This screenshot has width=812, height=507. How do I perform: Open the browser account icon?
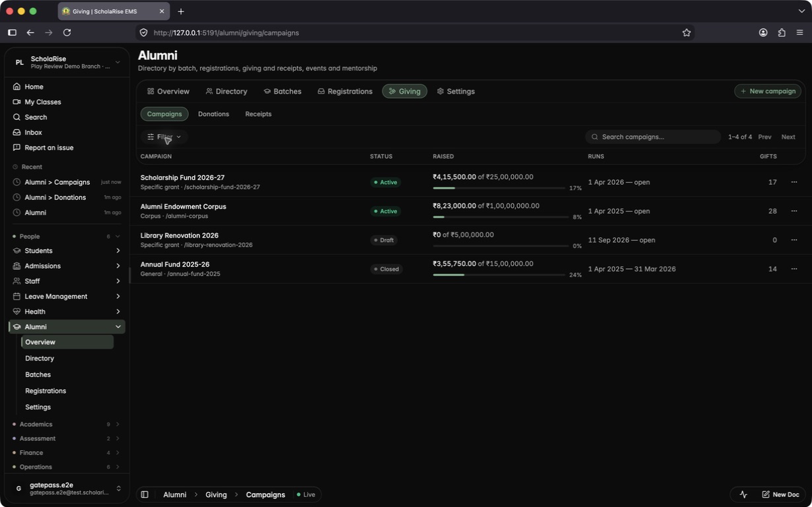pos(763,32)
